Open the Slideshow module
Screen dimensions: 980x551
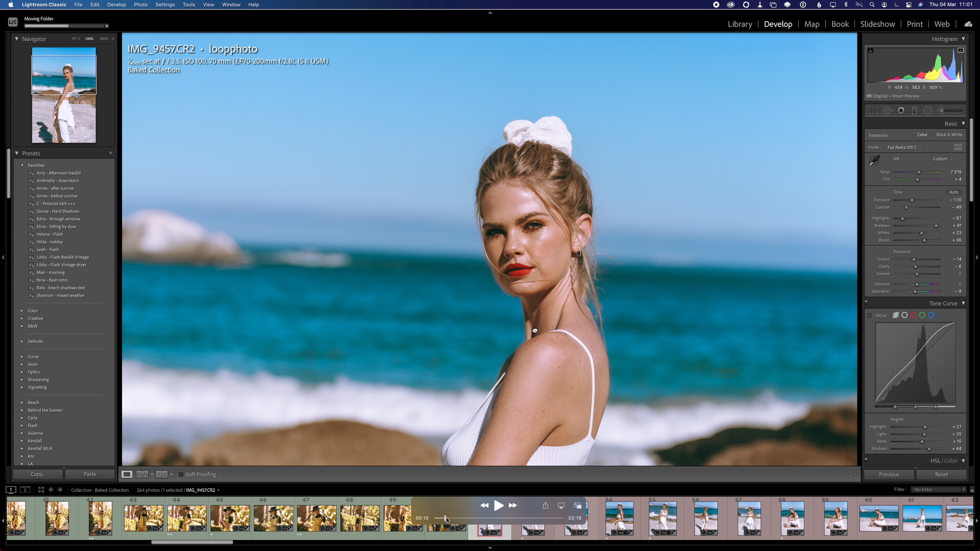click(x=878, y=24)
